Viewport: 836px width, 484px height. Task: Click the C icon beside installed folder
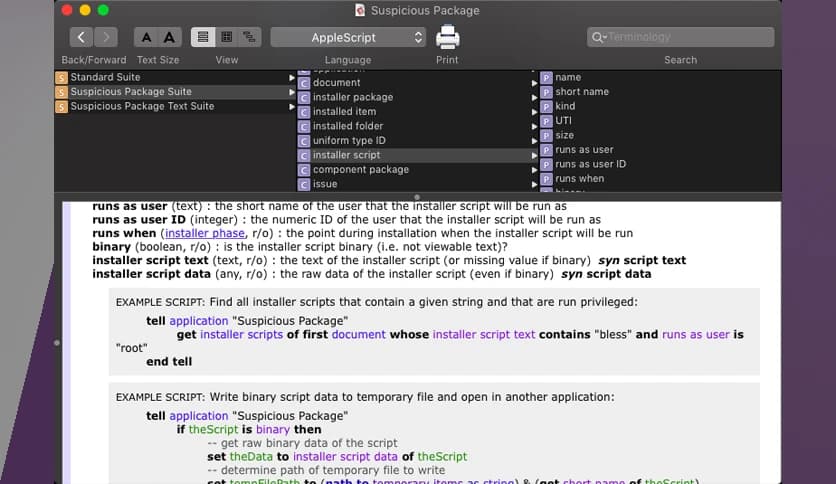[x=304, y=126]
